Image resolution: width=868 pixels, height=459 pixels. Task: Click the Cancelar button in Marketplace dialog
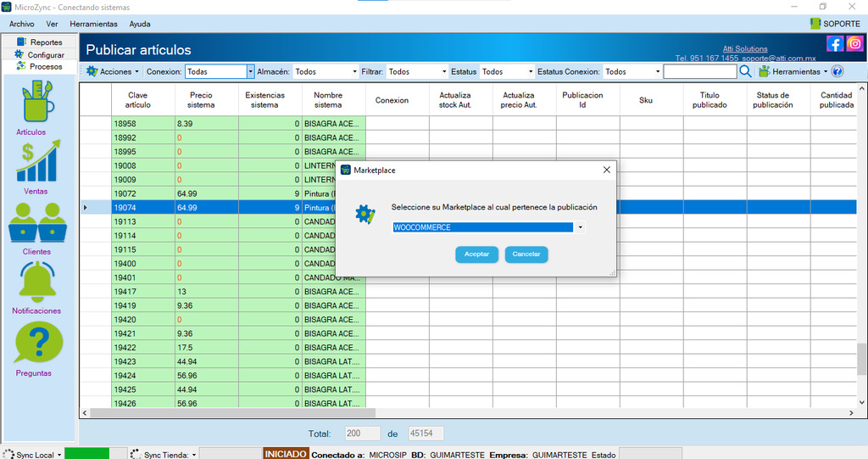tap(526, 254)
